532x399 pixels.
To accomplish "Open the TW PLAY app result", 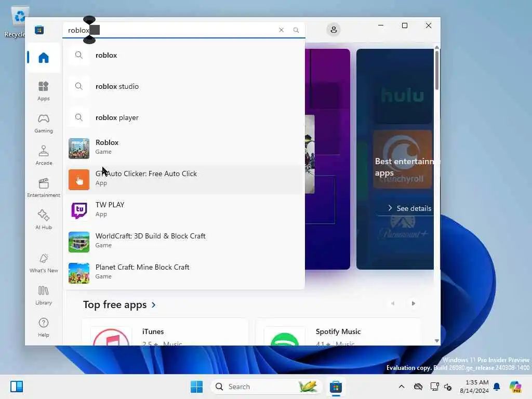I will pos(184,211).
